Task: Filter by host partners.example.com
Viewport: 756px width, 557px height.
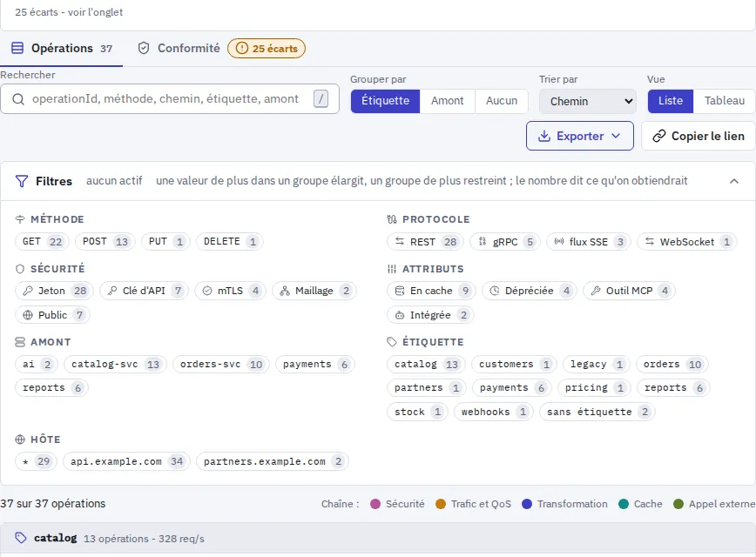Action: point(273,461)
